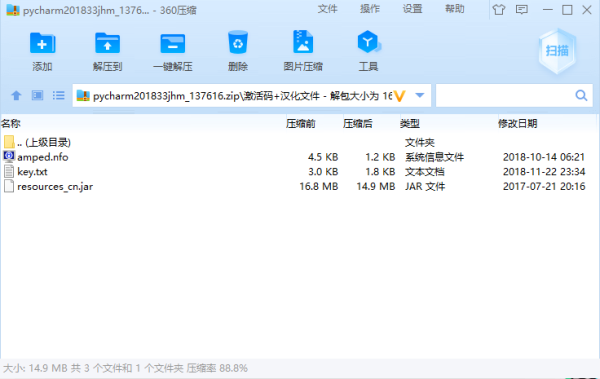
Task: Minimize the 360压缩 window
Action: click(x=548, y=10)
